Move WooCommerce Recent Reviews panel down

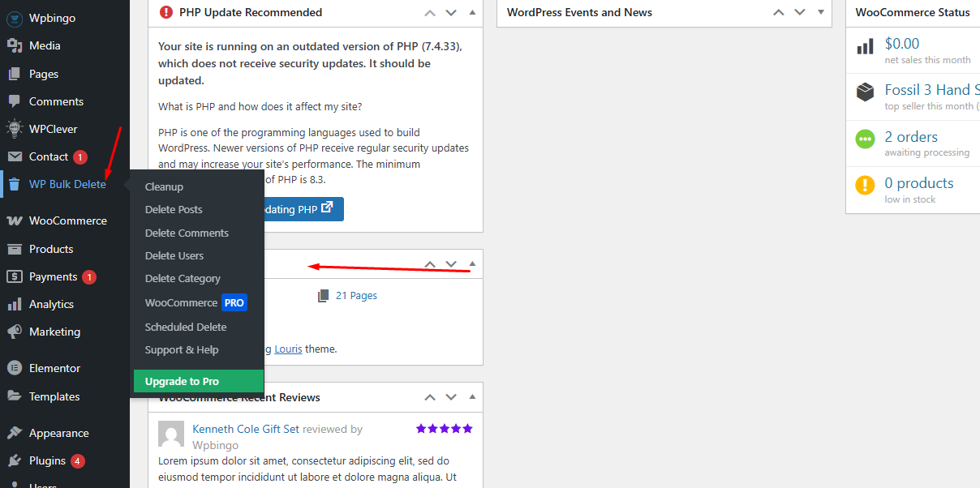pos(451,397)
